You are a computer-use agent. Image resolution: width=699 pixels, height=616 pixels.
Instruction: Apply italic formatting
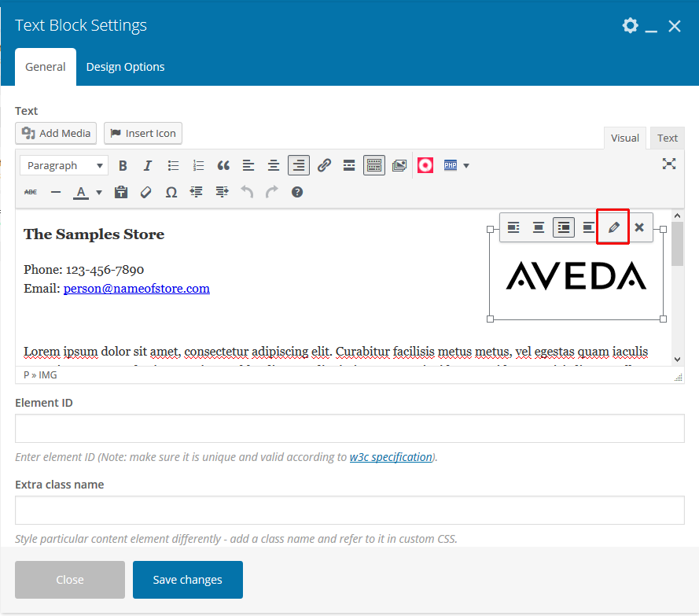point(147,165)
